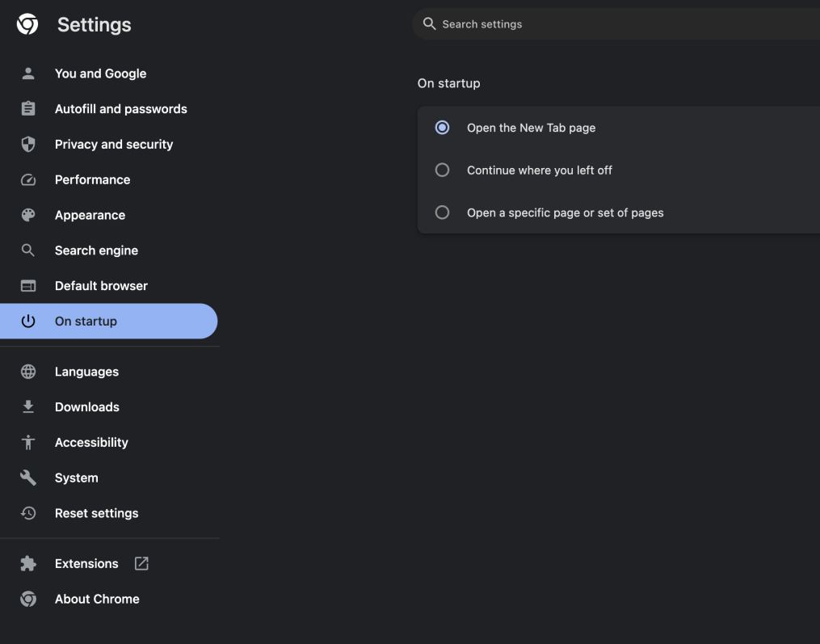
Task: Click the browser window icon for Default browser
Action: click(x=28, y=286)
